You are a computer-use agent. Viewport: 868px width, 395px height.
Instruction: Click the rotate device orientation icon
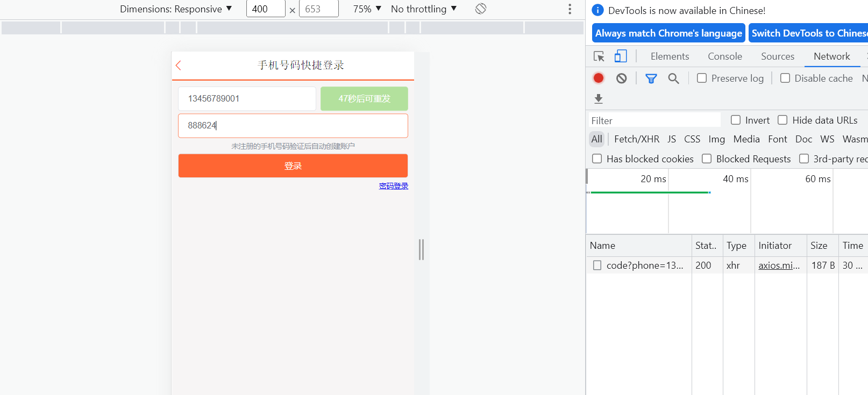pyautogui.click(x=481, y=9)
